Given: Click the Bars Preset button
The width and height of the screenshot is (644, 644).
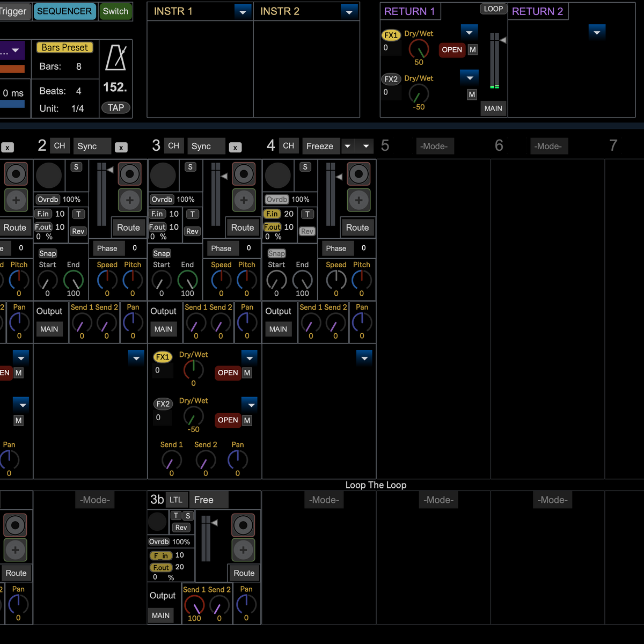Looking at the screenshot, I should pos(65,47).
